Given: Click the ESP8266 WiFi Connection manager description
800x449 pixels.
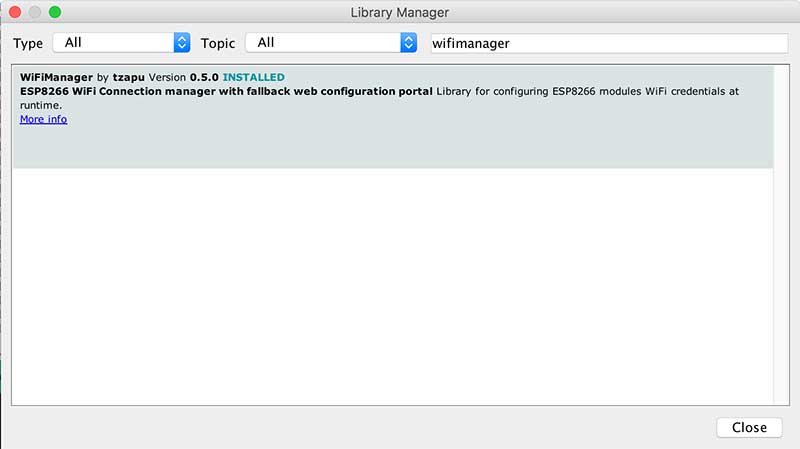Looking at the screenshot, I should coord(226,91).
